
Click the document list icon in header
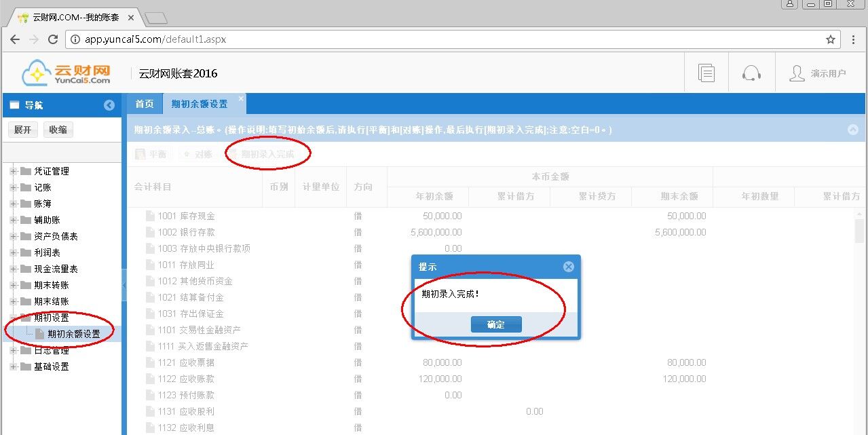(706, 73)
